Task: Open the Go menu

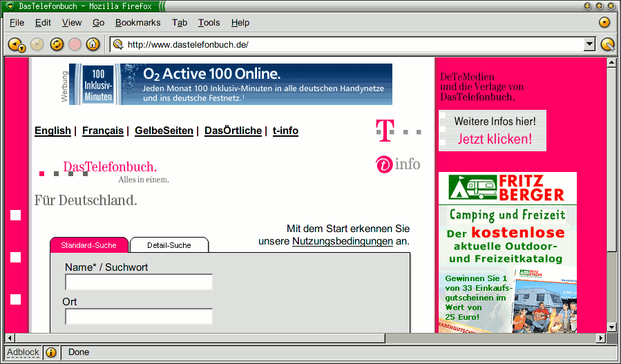Action: (98, 23)
